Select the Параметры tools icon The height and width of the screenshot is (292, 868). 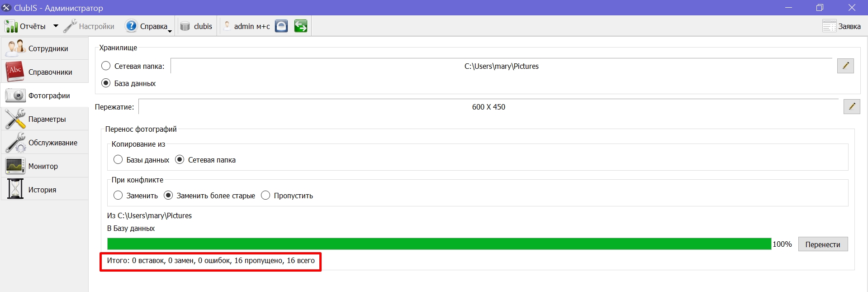(15, 119)
